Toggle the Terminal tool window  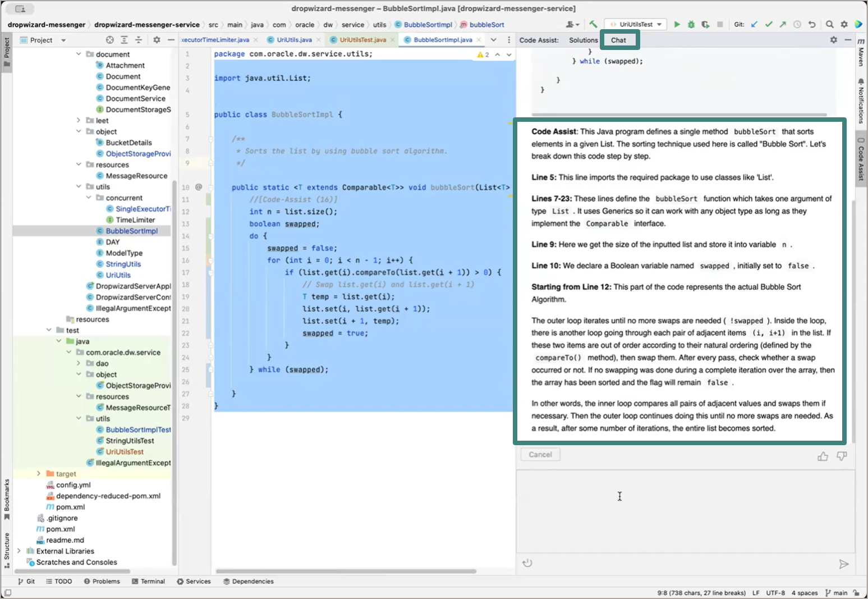(x=148, y=582)
